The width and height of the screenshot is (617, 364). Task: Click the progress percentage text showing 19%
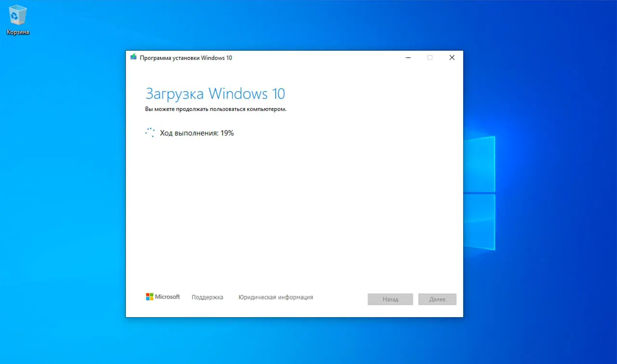click(227, 133)
